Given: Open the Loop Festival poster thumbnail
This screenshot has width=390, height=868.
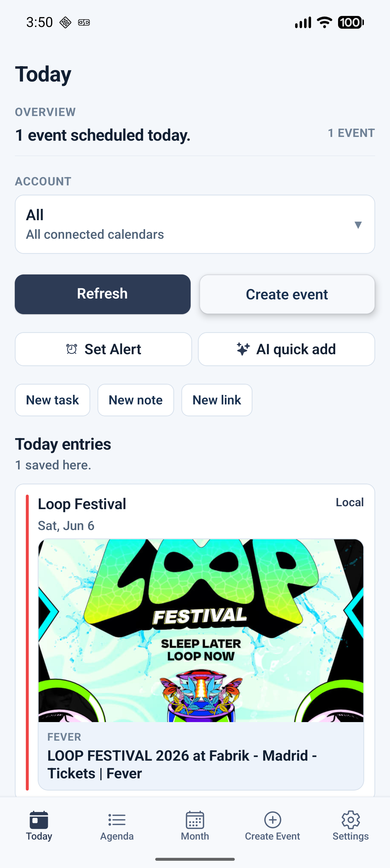Looking at the screenshot, I should coord(201,630).
